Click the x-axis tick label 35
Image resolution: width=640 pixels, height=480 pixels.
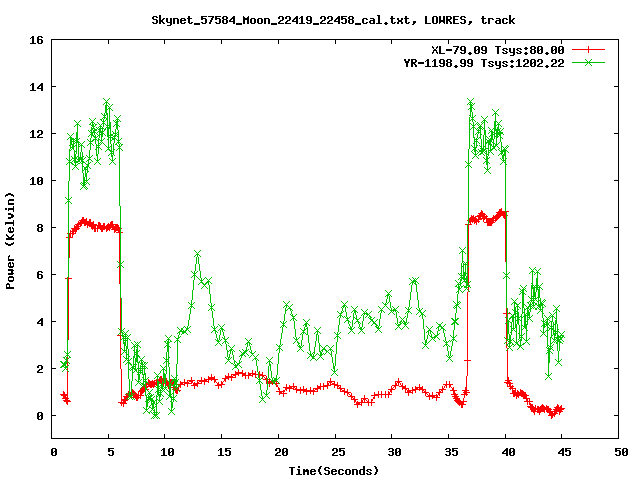pos(451,452)
